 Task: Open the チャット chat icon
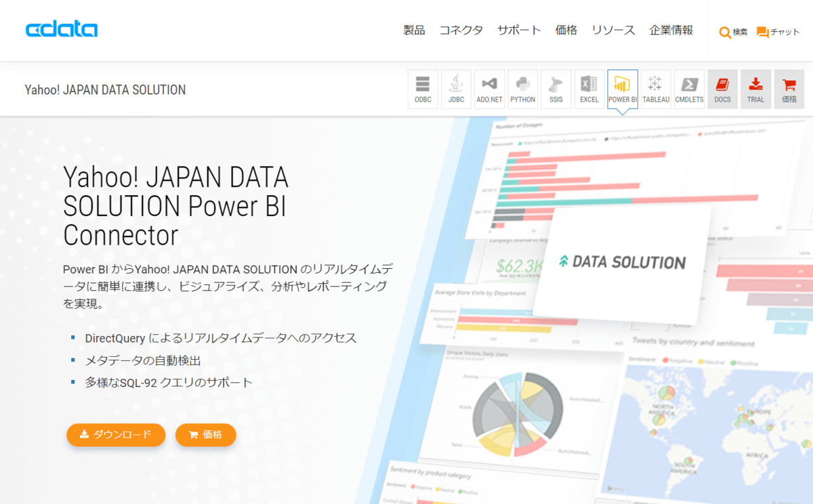pos(778,32)
